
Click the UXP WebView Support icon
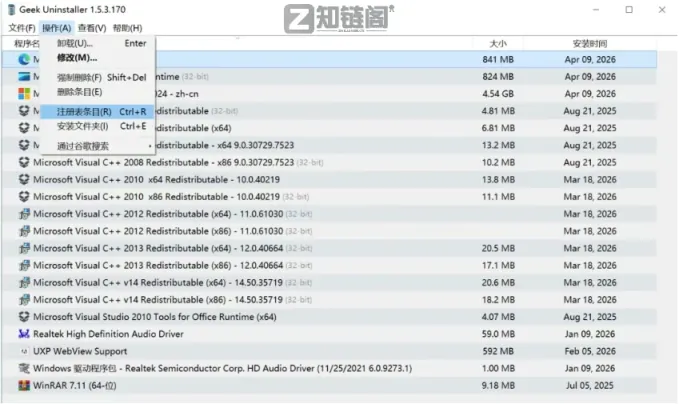(24, 351)
